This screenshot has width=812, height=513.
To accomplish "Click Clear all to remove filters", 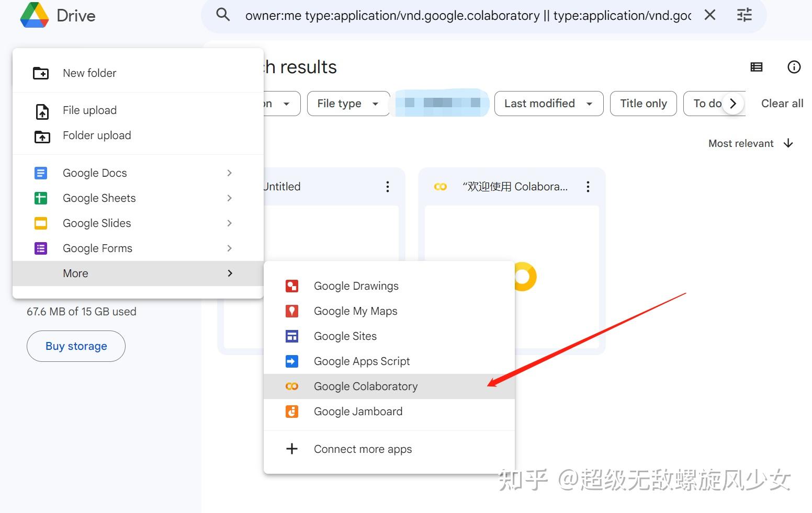I will click(782, 103).
